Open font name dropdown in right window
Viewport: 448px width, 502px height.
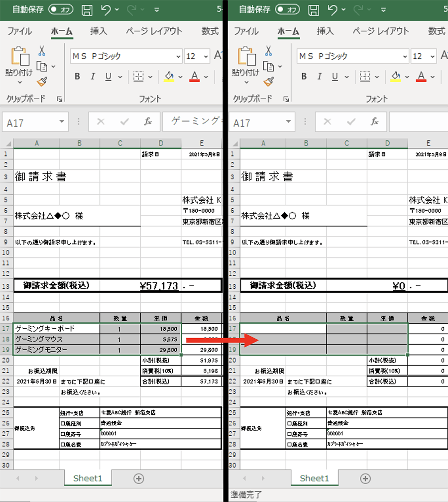(x=405, y=57)
